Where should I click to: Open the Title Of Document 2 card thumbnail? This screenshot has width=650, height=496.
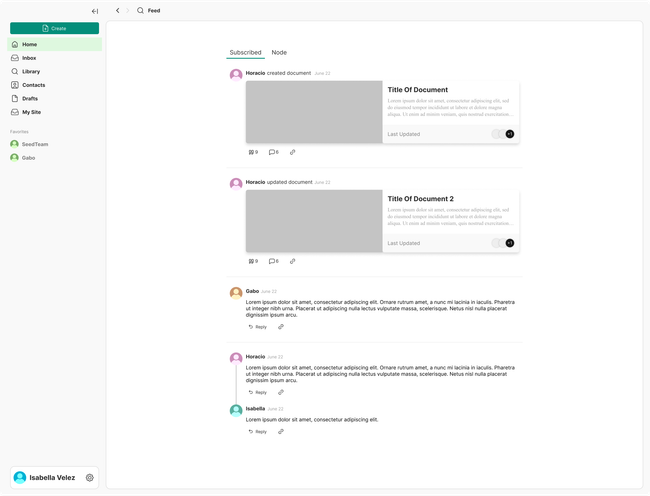click(314, 221)
